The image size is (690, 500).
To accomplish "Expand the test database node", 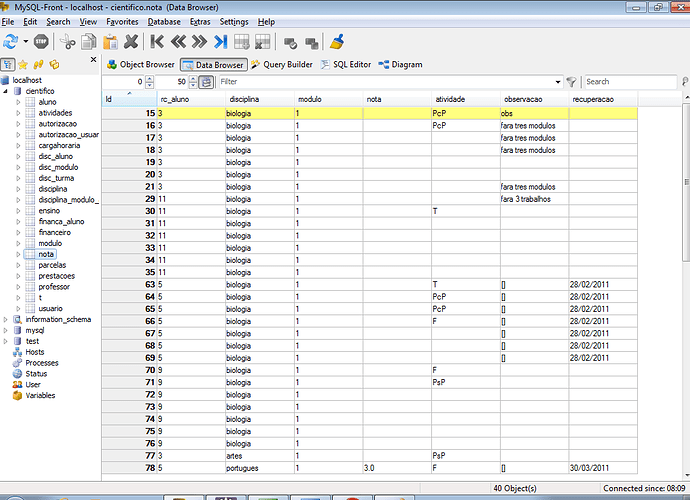I will (5, 342).
